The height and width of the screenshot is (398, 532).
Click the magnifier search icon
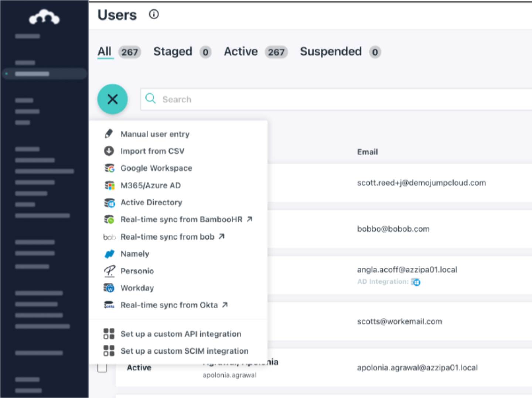[150, 98]
